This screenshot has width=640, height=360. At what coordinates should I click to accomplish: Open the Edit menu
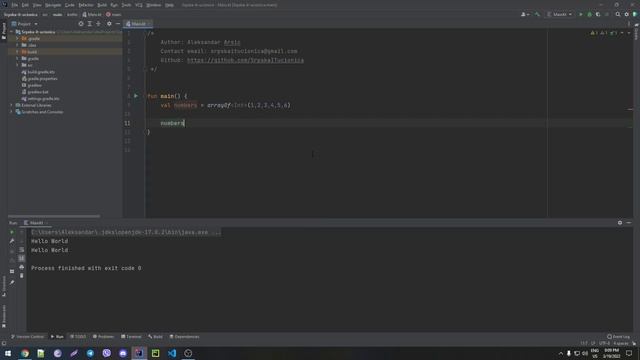click(25, 5)
